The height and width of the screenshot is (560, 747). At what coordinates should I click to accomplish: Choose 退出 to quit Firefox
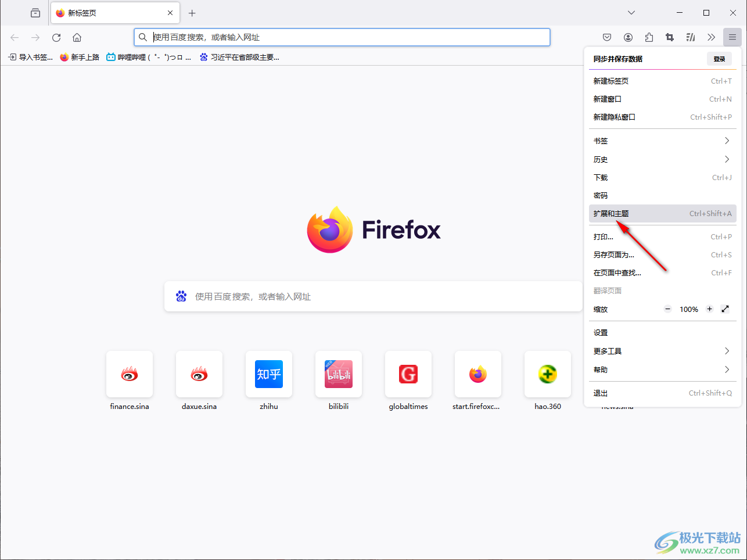pos(663,393)
